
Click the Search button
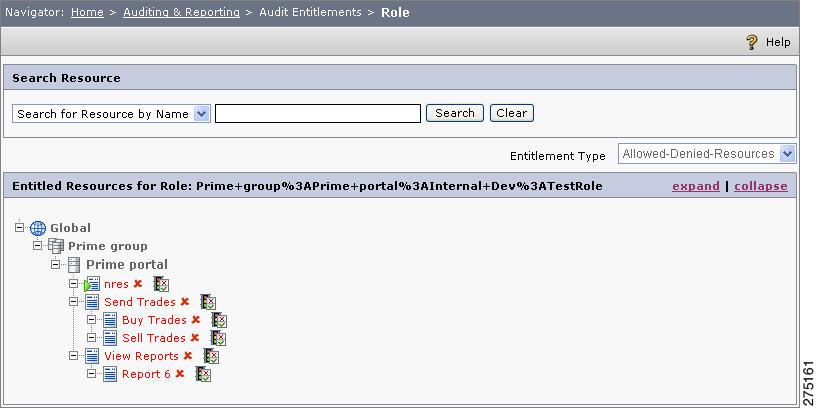point(455,113)
